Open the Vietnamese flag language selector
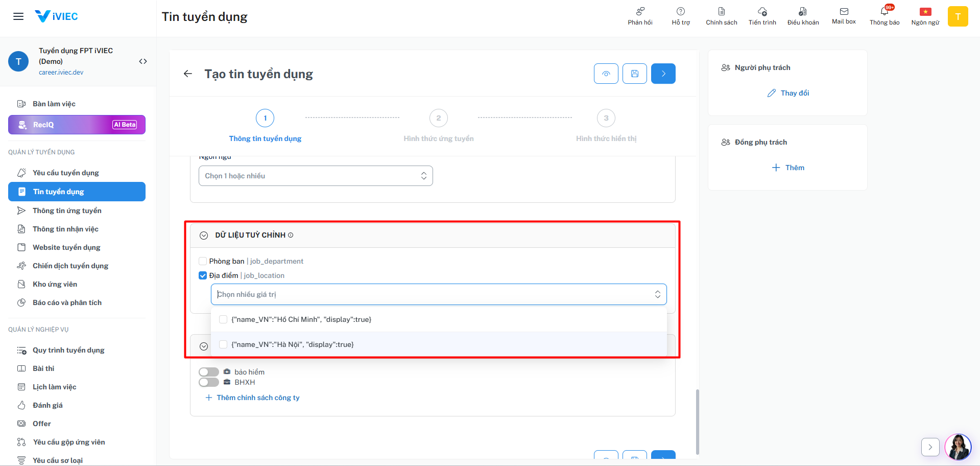The width and height of the screenshot is (980, 466). coord(925,12)
